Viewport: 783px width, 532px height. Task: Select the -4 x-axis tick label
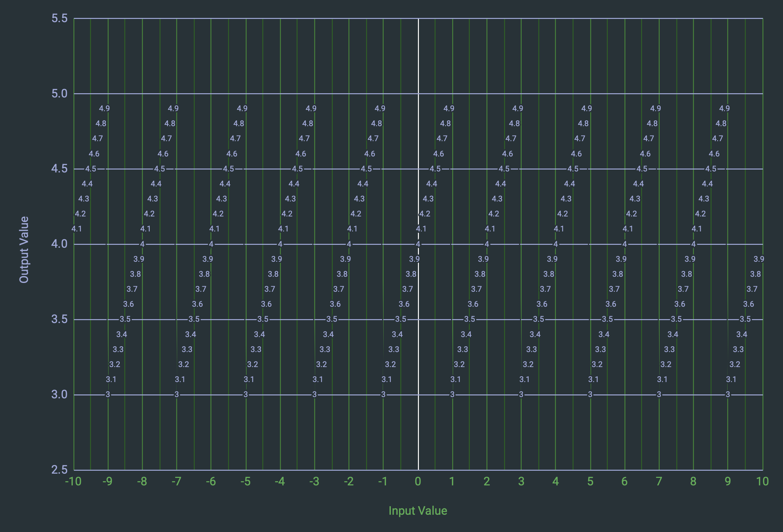[280, 481]
